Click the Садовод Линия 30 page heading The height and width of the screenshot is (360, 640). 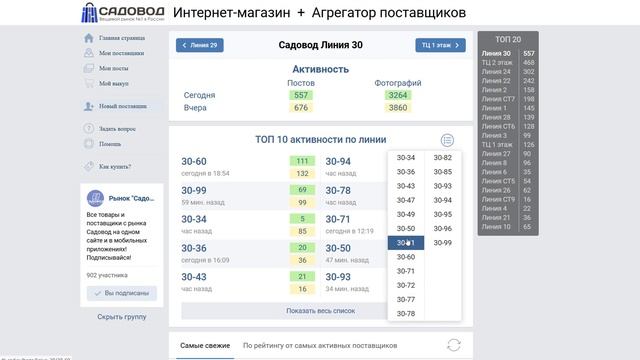(x=320, y=45)
